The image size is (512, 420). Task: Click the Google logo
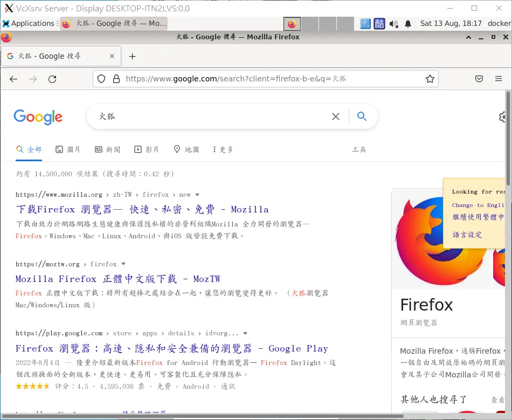tap(38, 117)
